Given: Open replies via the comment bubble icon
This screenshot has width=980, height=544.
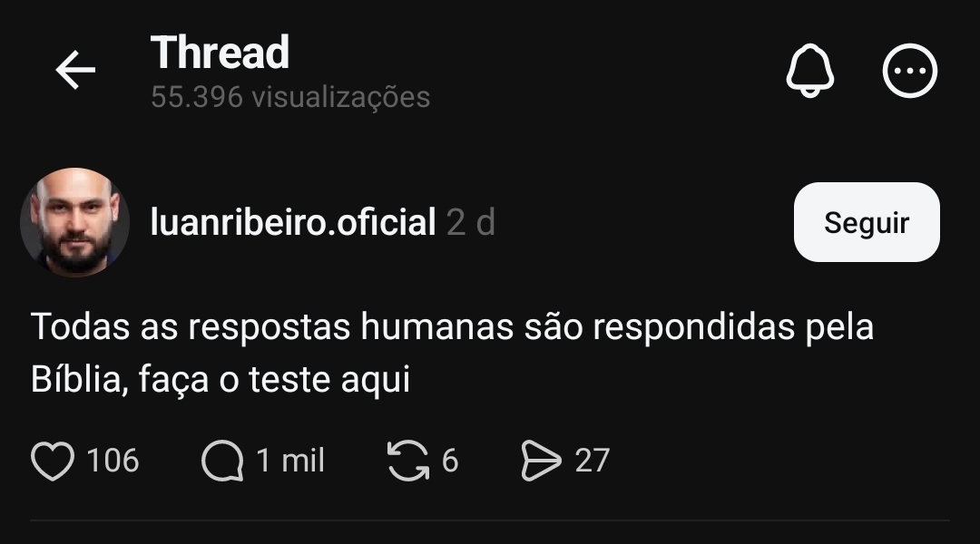Looking at the screenshot, I should (222, 461).
